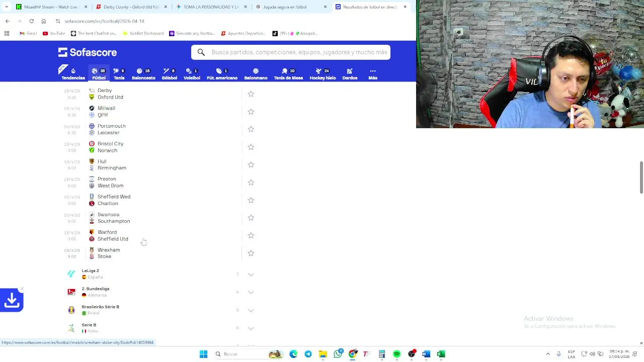Open the Windows Start menu
The height and width of the screenshot is (362, 644).
(203, 354)
